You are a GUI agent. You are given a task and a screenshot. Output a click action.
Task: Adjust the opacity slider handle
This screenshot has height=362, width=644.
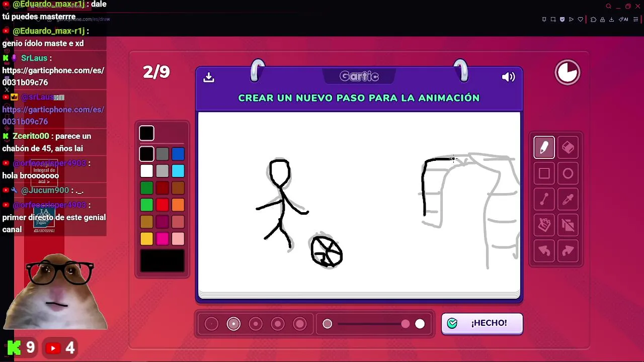click(x=406, y=324)
